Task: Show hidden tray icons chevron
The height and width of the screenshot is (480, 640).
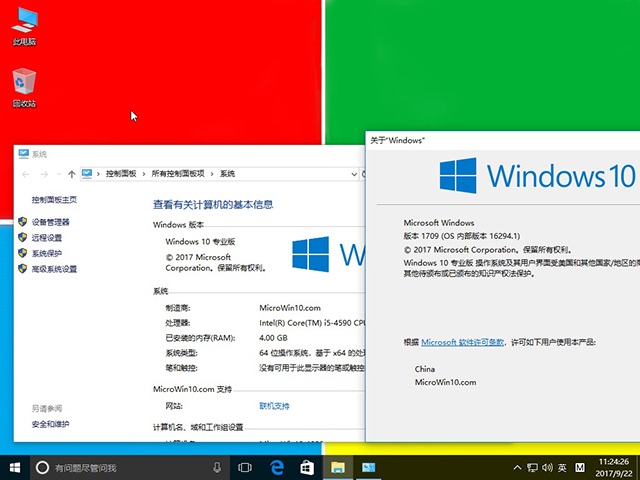Action: pyautogui.click(x=517, y=468)
